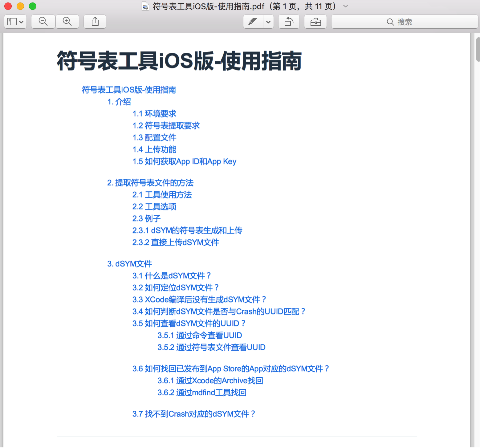480x448 pixels.
Task: Go to 3.5.1 通过命令查看UUID
Action: 200,336
